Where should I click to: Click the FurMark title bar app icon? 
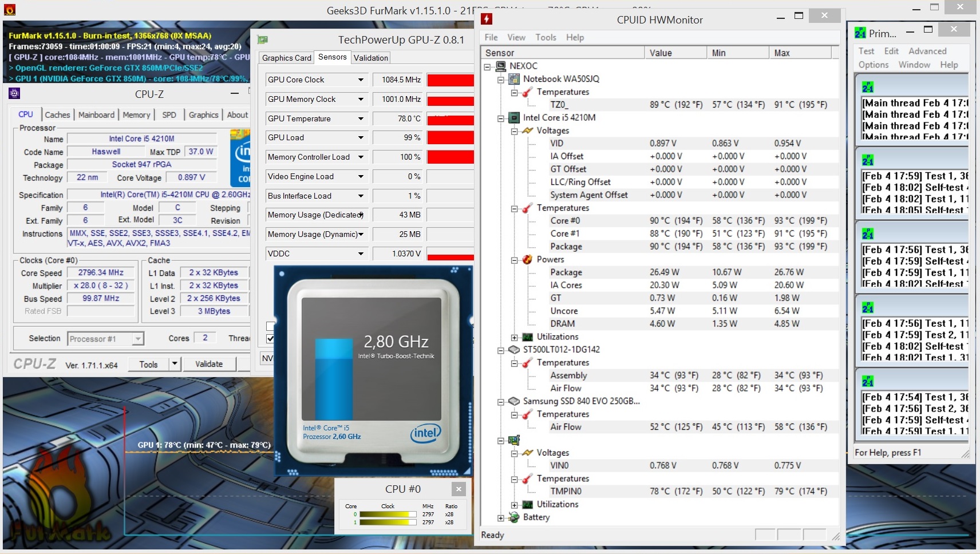[10, 10]
